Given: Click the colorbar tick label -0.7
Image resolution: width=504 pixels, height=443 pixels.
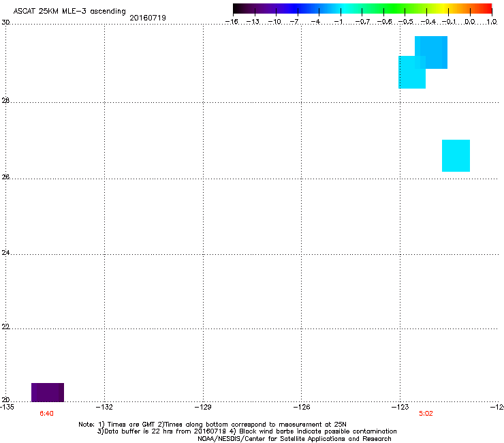Looking at the screenshot, I should [x=362, y=22].
